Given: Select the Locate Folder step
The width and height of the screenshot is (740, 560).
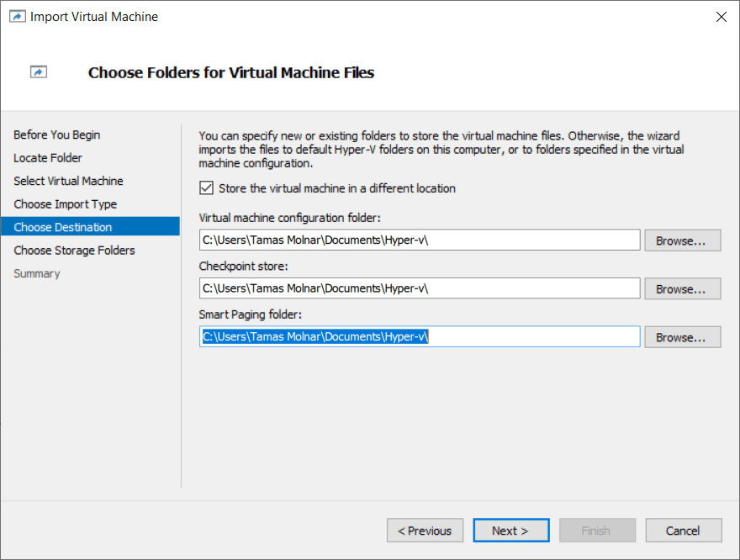Looking at the screenshot, I should [x=48, y=158].
